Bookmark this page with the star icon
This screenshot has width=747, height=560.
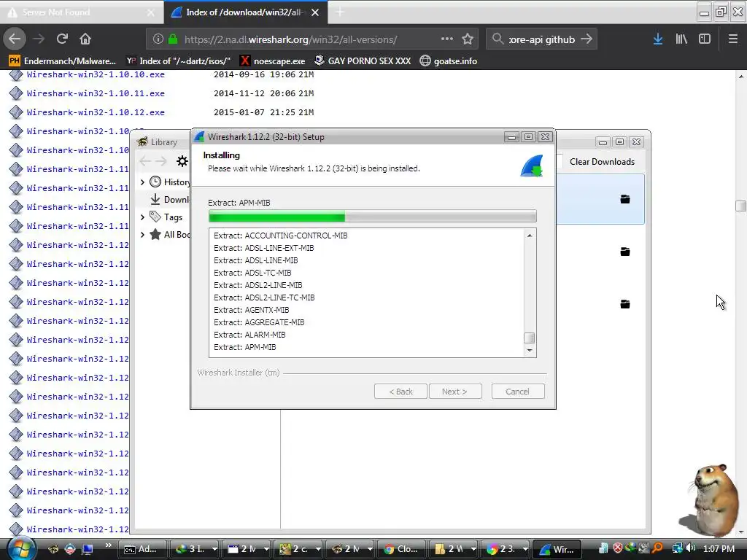coord(468,39)
